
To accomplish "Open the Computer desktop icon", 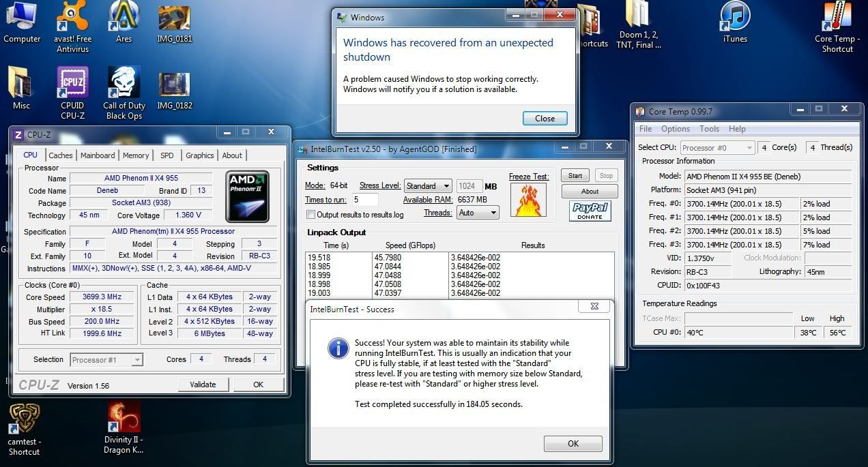I will coord(22,22).
